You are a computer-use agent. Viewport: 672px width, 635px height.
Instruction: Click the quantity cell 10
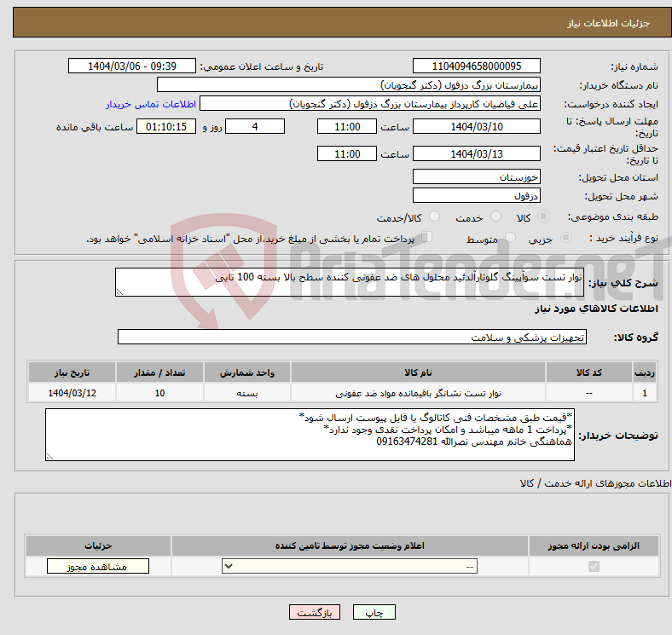click(159, 393)
